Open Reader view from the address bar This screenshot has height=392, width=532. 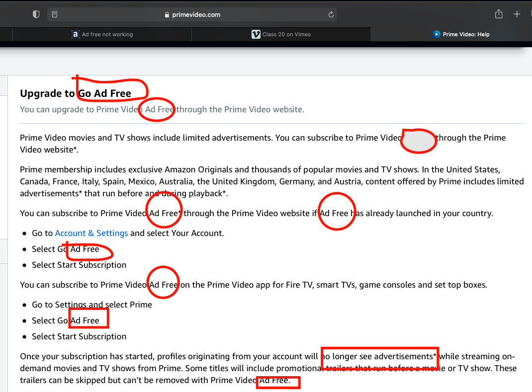[x=55, y=14]
